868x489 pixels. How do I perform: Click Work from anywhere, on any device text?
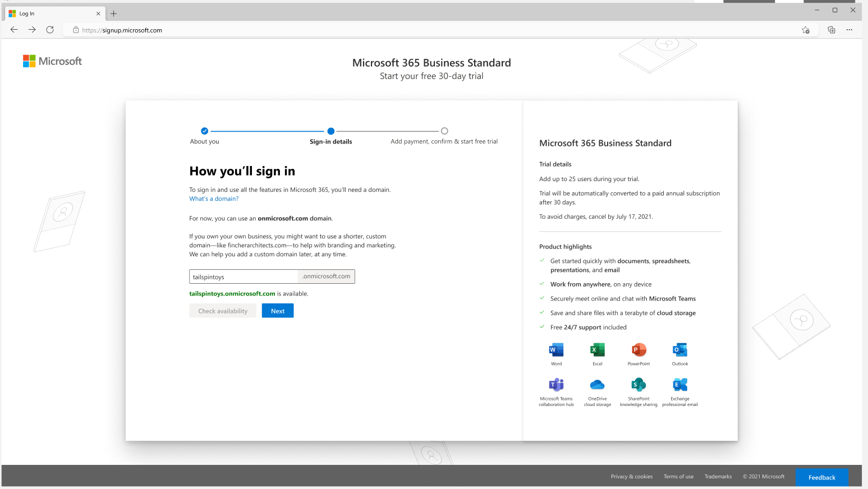click(x=601, y=284)
